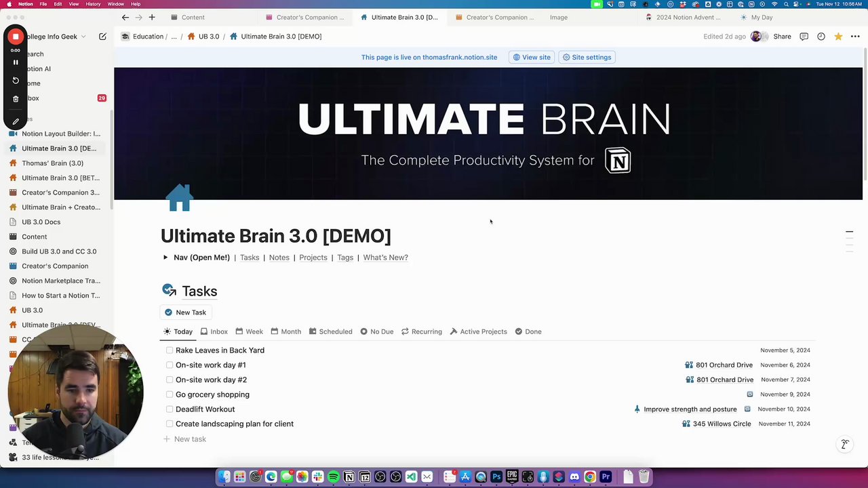Expand the Nav (Open Me!) toggle
Screen dimensions: 868x488
pyautogui.click(x=165, y=258)
